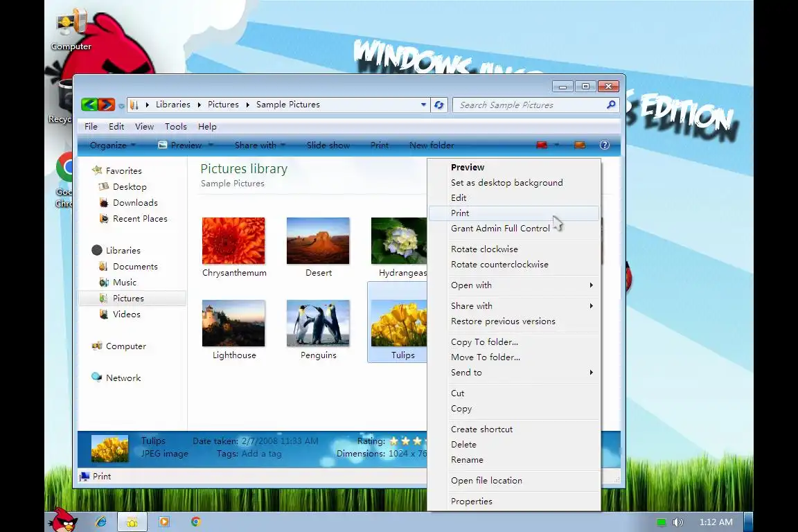Open the Tools menu
This screenshot has height=532, width=798.
tap(175, 126)
